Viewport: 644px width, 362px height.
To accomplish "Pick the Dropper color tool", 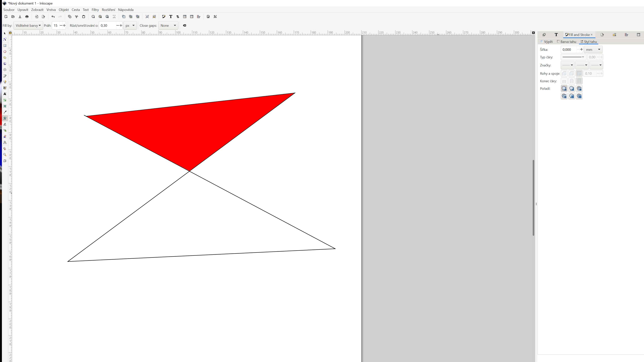I will pos(5,112).
